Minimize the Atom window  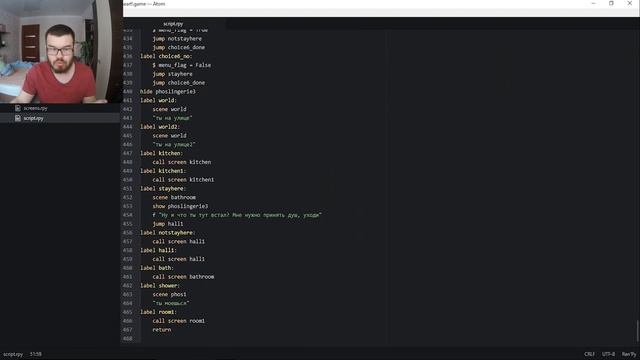[x=593, y=3]
